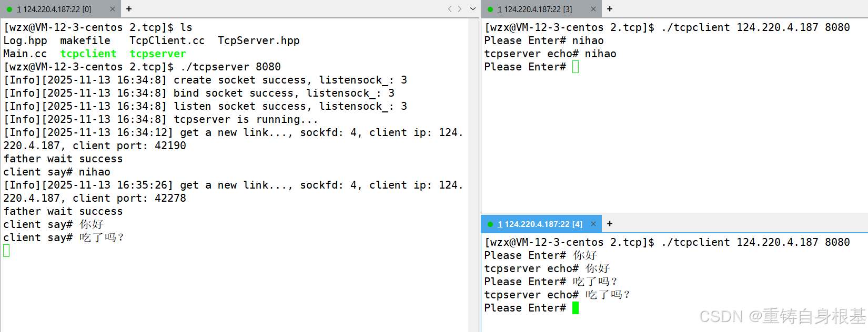
Task: Click 'Log.hpp' file name
Action: (x=25, y=40)
